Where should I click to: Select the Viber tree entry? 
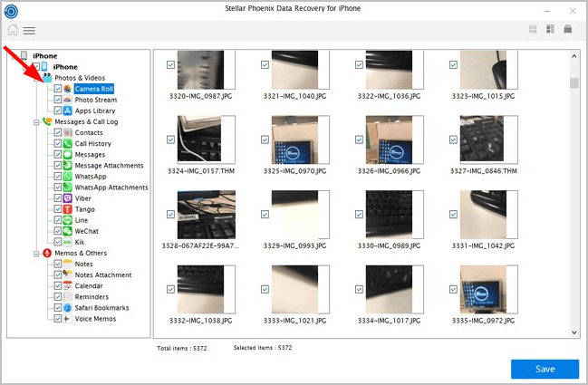[82, 198]
